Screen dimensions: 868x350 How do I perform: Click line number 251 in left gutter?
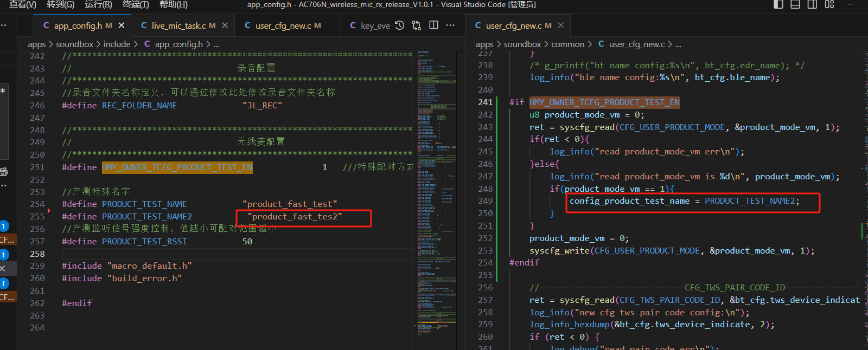(x=37, y=167)
